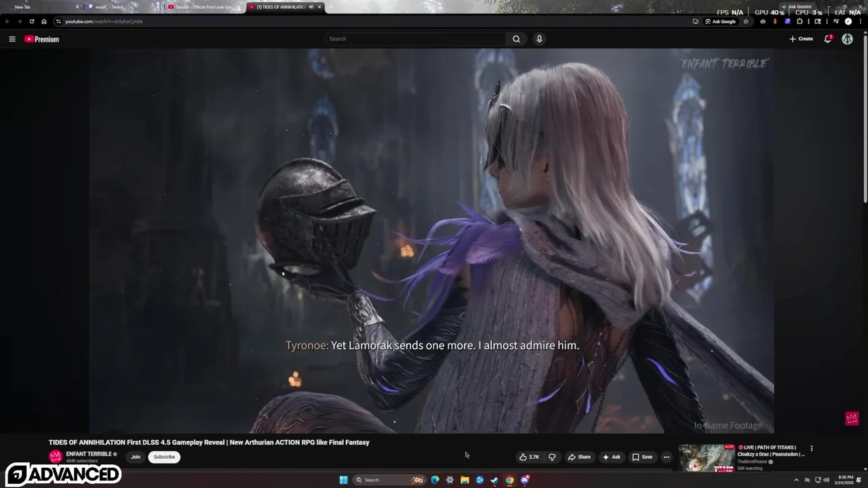This screenshot has width=868, height=488.
Task: Open YouTube notifications bell
Action: [828, 39]
